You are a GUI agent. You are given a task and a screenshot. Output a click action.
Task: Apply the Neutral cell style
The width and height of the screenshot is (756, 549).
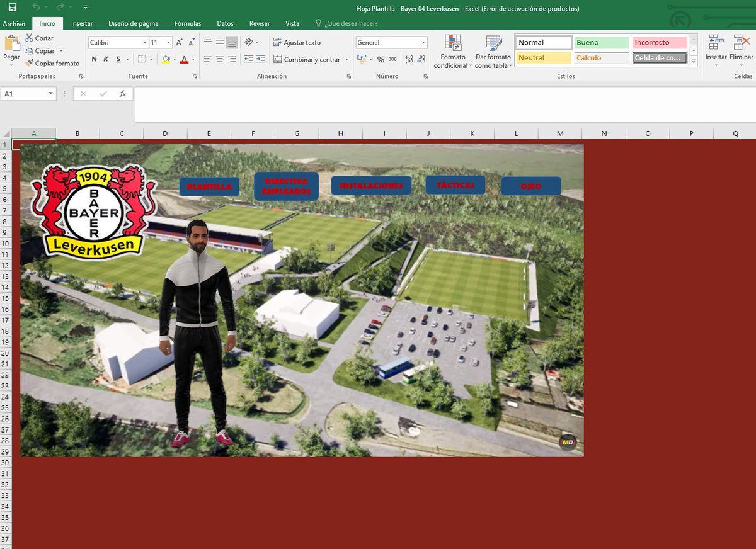pyautogui.click(x=544, y=58)
